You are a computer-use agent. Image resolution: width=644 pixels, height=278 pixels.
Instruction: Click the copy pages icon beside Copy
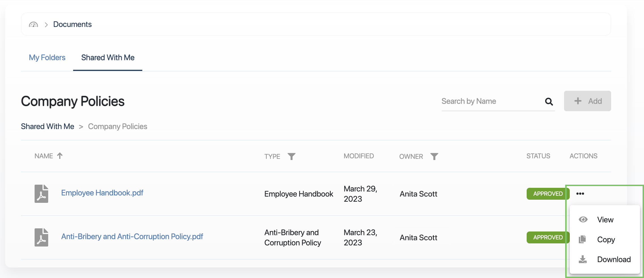582,239
